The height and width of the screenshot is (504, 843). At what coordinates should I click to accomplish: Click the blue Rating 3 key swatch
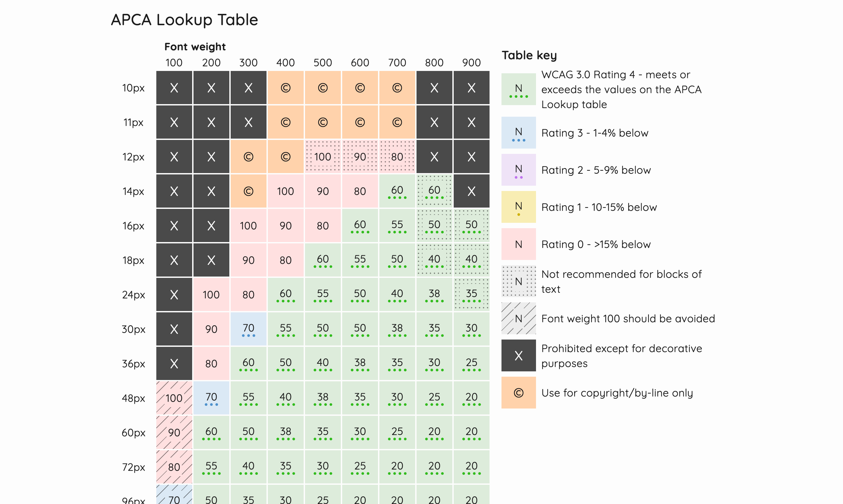click(x=518, y=132)
